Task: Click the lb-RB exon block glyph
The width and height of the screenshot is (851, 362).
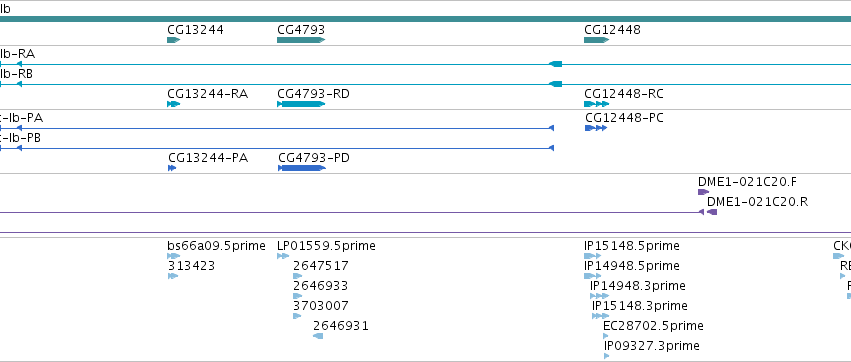Action: (555, 84)
